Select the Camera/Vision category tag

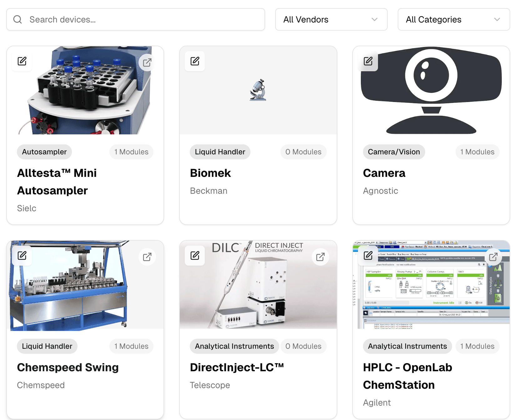pyautogui.click(x=394, y=152)
